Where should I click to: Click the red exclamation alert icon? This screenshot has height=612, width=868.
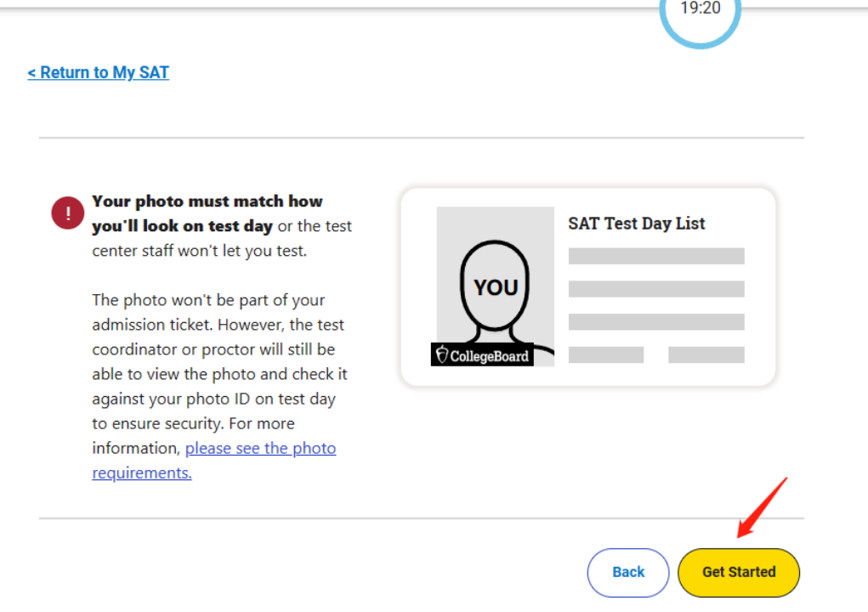(x=69, y=212)
